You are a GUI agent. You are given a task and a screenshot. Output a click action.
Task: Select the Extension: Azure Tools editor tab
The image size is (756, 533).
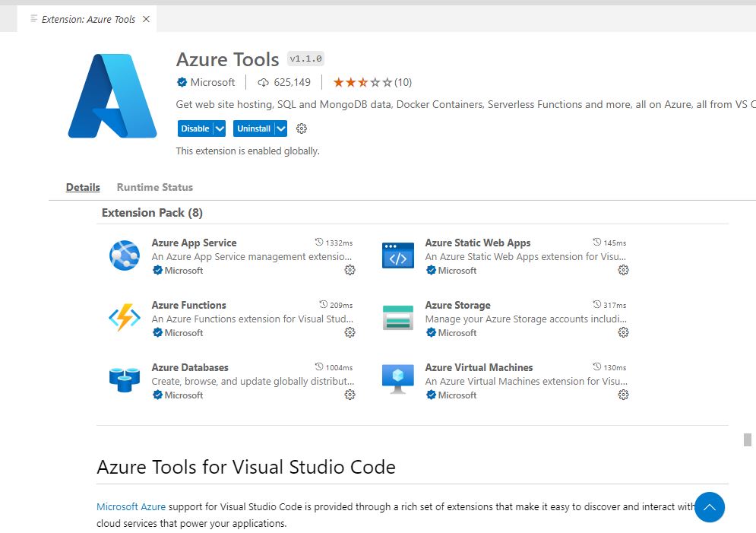pyautogui.click(x=87, y=19)
